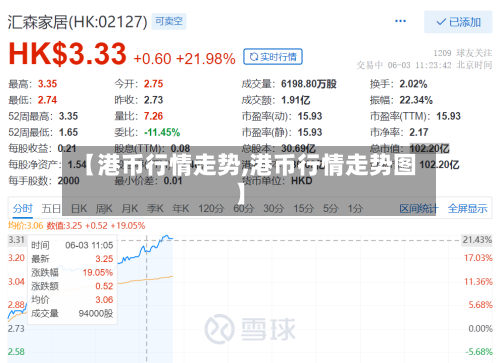Screen dimensions: 500x363
Task: Click the 成交量 94000股 tooltip row
Action: [72, 313]
